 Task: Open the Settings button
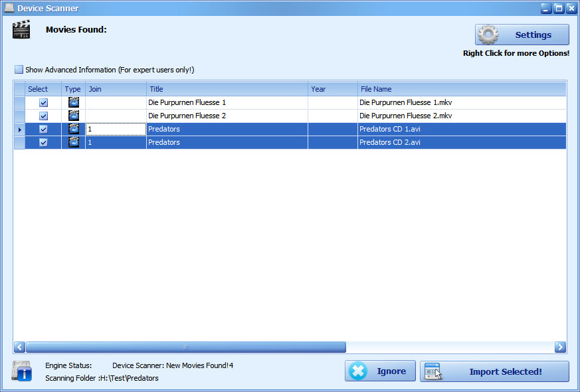pos(522,35)
